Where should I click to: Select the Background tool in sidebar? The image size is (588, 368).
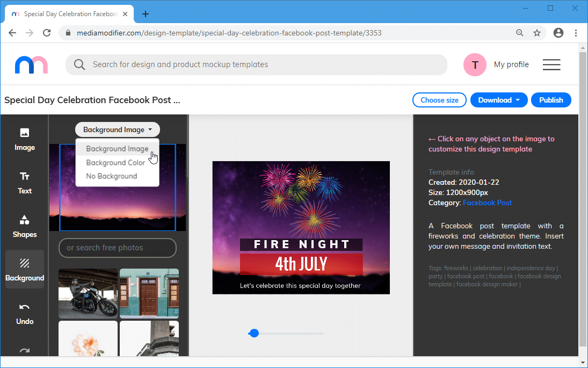click(25, 270)
